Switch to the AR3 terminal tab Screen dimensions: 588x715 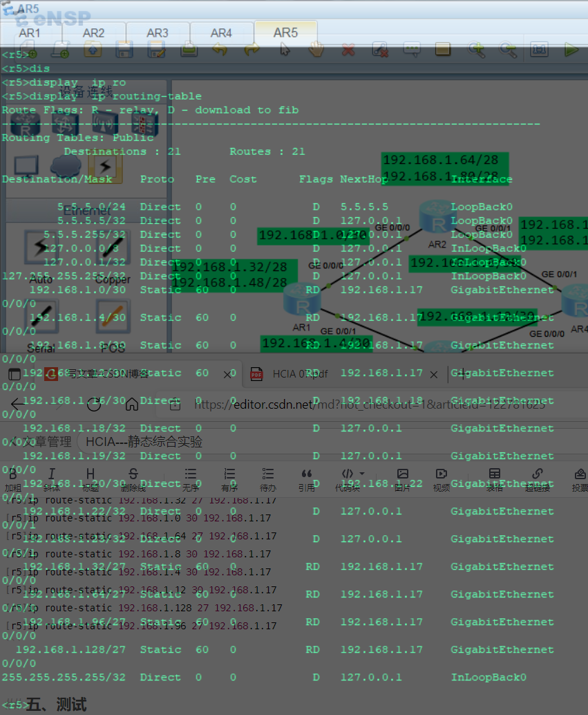tap(158, 32)
